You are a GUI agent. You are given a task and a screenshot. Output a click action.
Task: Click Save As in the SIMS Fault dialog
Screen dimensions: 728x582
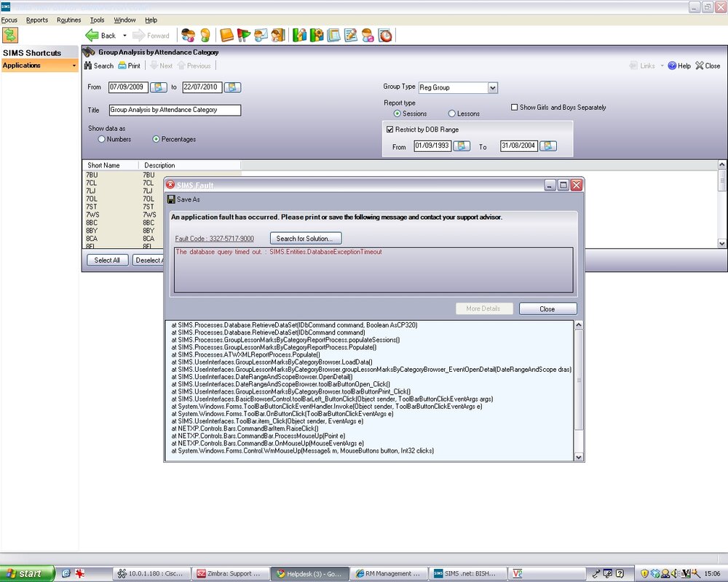pos(184,199)
